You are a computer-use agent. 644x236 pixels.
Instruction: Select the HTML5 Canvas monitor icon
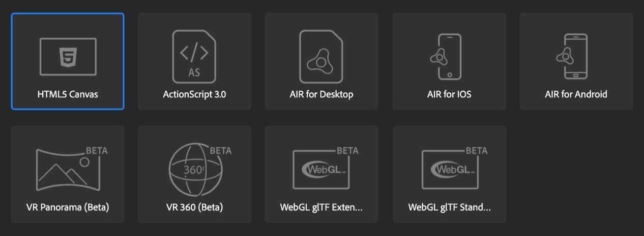68,57
